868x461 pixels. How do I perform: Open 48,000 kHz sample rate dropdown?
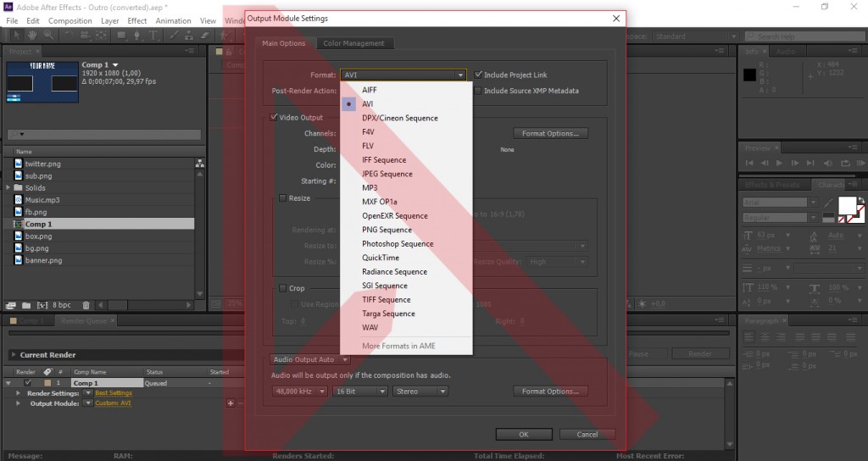tap(299, 392)
